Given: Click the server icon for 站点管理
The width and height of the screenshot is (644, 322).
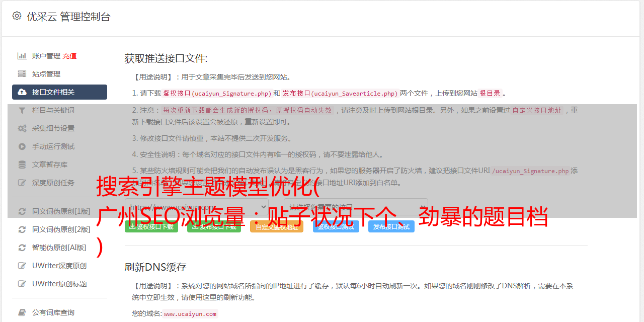Looking at the screenshot, I should tap(22, 74).
